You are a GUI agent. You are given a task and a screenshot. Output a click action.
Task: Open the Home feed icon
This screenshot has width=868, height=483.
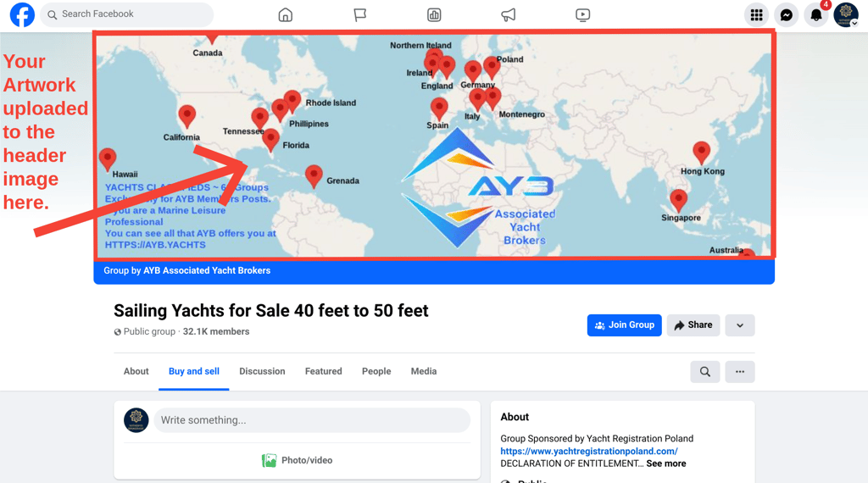pyautogui.click(x=285, y=15)
